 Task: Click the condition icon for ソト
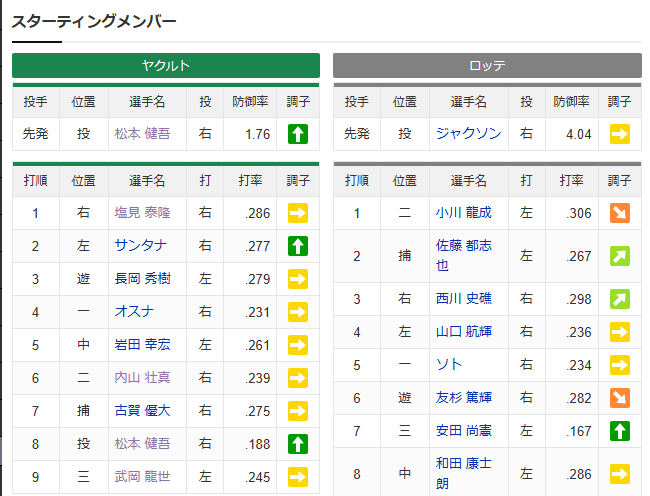point(620,365)
